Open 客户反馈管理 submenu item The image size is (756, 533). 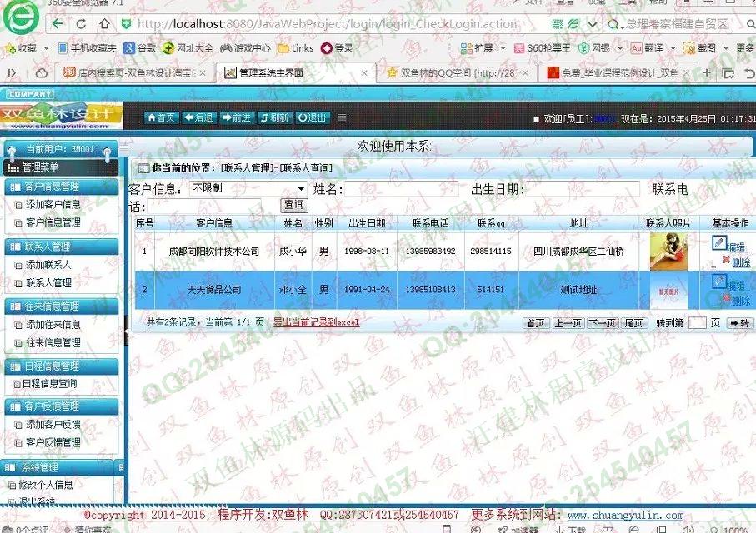[53, 442]
